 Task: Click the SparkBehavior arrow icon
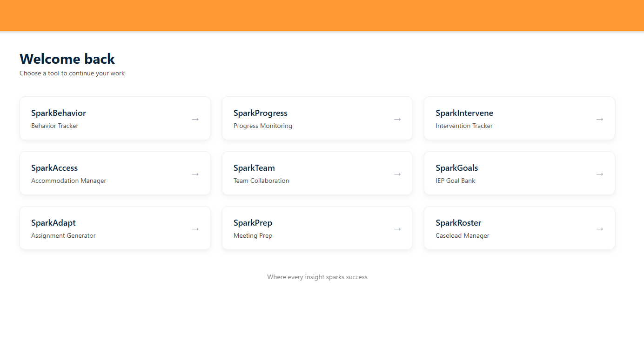pyautogui.click(x=195, y=119)
